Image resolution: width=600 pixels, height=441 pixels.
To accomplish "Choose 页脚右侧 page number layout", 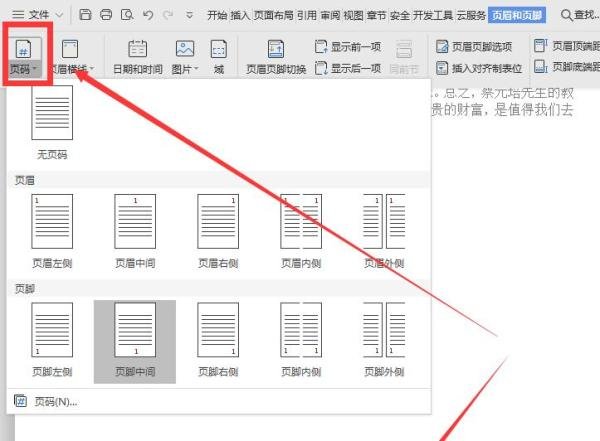I will pos(218,340).
